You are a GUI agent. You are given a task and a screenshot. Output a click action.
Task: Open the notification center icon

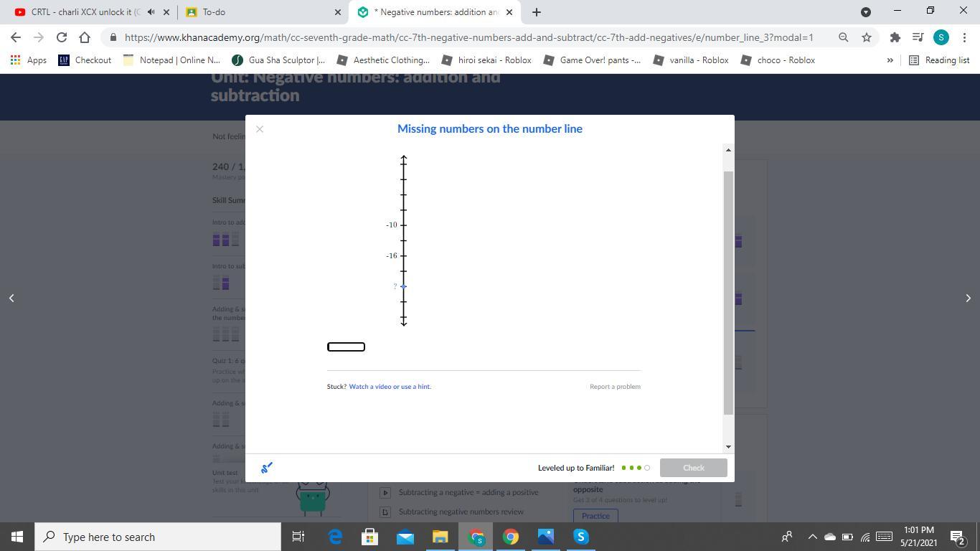coord(957,537)
